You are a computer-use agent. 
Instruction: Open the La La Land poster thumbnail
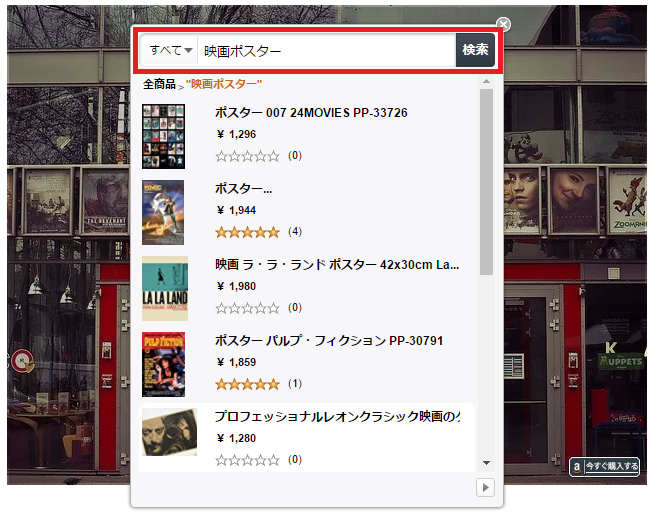[165, 288]
